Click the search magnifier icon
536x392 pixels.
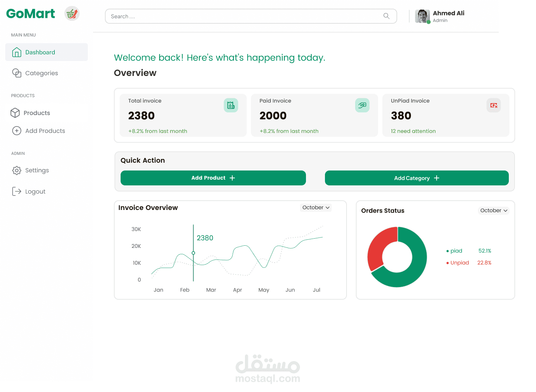(x=386, y=16)
